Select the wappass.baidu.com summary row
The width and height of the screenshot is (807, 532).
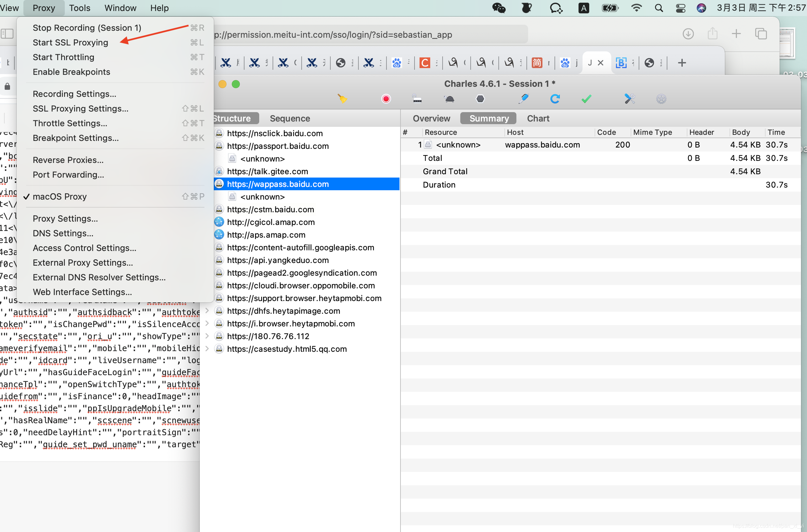click(600, 145)
